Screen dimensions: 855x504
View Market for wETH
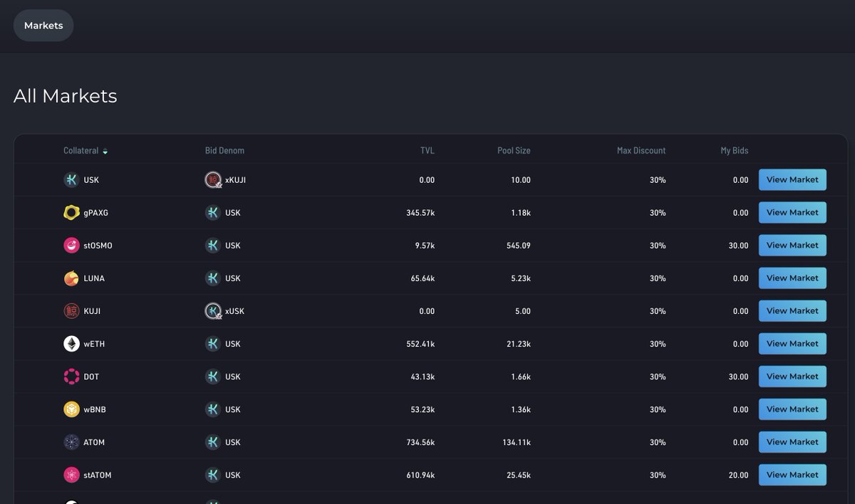pos(792,344)
